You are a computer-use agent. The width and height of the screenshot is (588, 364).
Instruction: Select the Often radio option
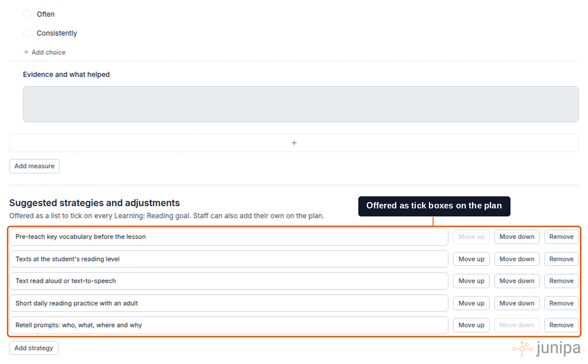(28, 14)
